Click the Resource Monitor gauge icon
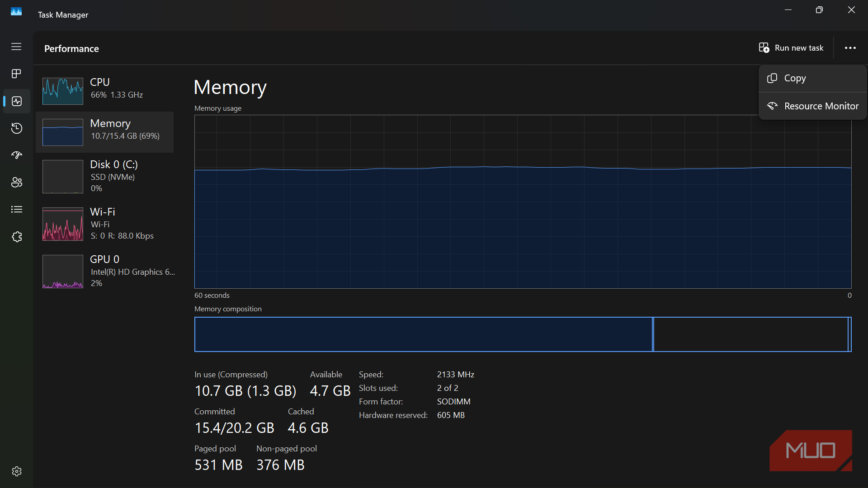The image size is (868, 488). coord(772,106)
